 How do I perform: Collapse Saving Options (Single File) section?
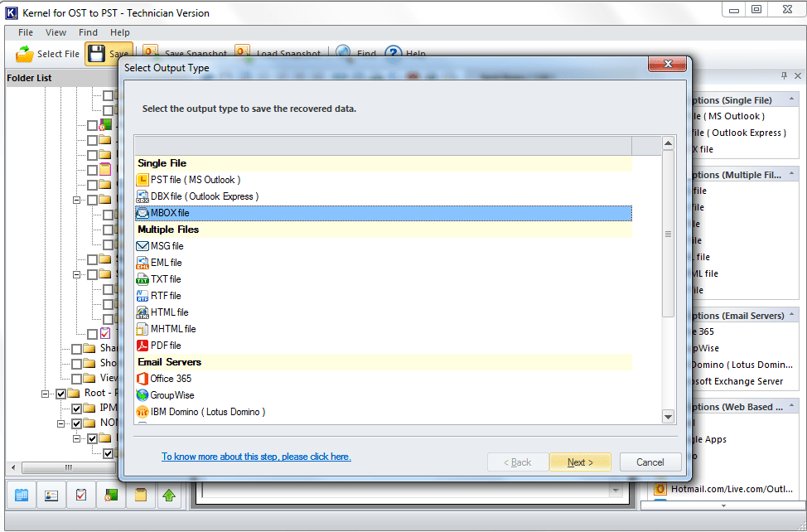791,99
